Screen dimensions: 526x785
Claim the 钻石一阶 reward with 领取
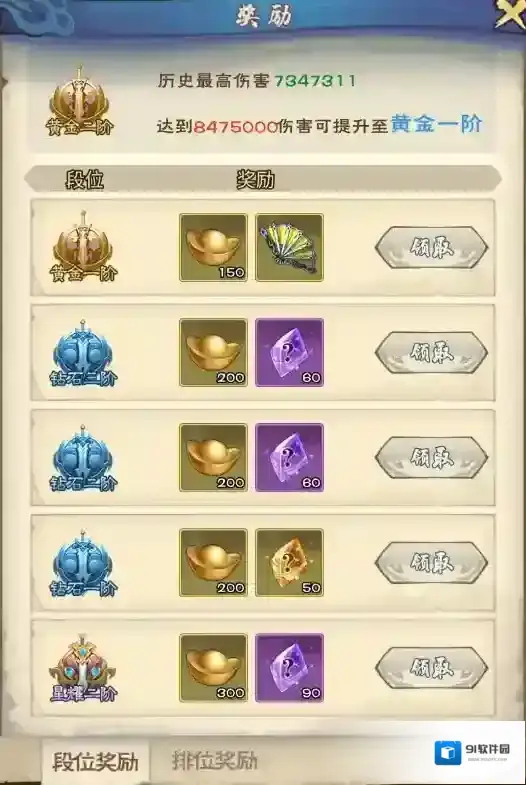431,563
